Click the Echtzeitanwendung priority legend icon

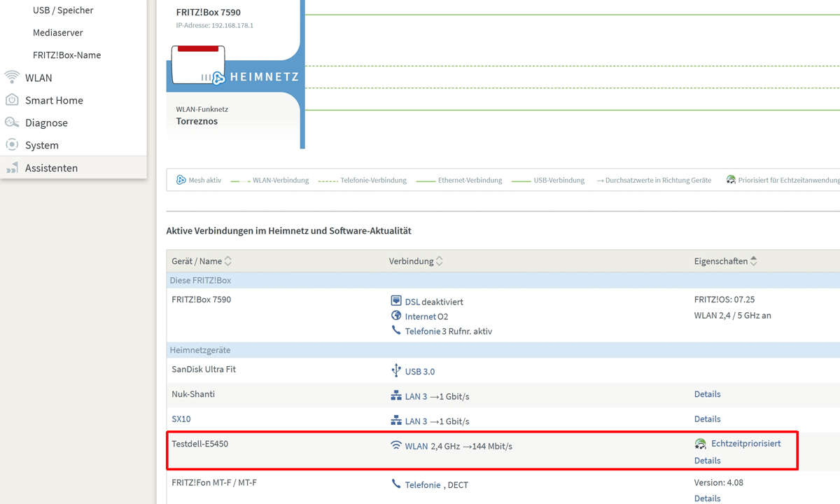click(731, 180)
